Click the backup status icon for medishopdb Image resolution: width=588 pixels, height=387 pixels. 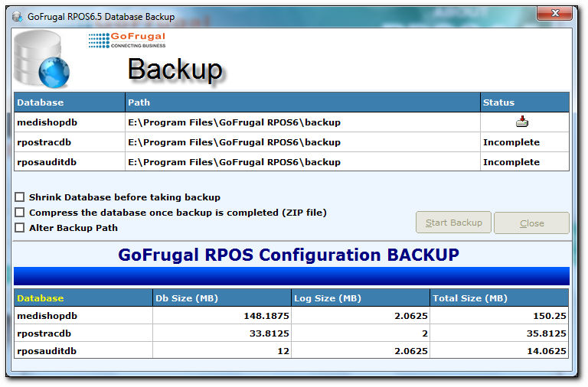click(521, 122)
